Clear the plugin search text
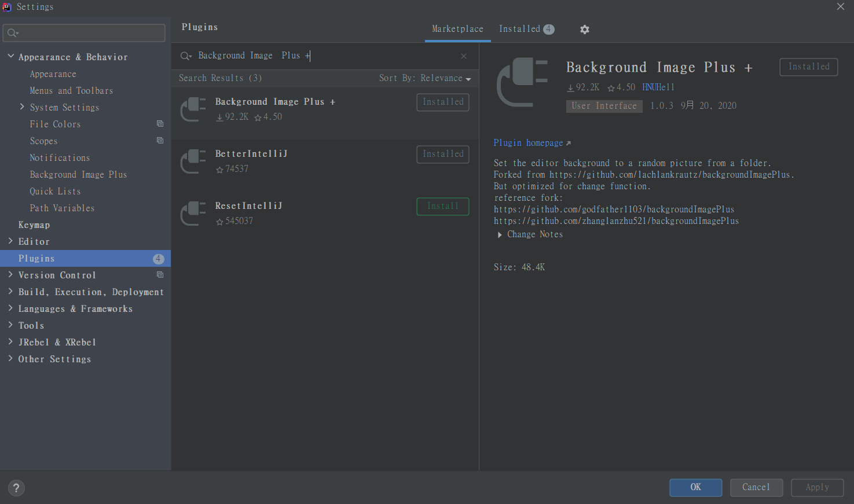The width and height of the screenshot is (854, 504). tap(464, 56)
